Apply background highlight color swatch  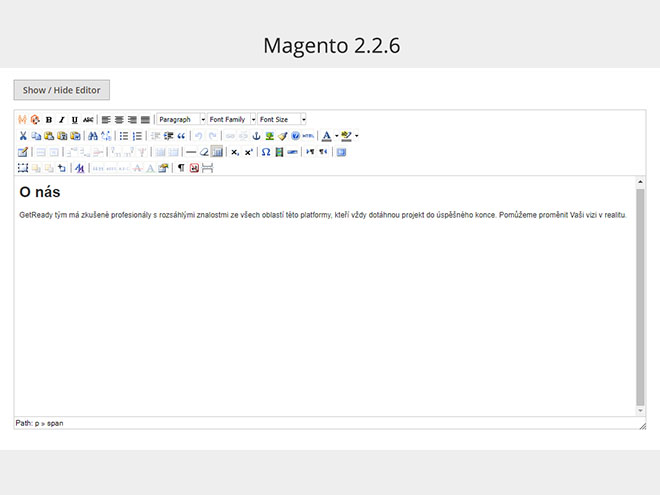[346, 136]
